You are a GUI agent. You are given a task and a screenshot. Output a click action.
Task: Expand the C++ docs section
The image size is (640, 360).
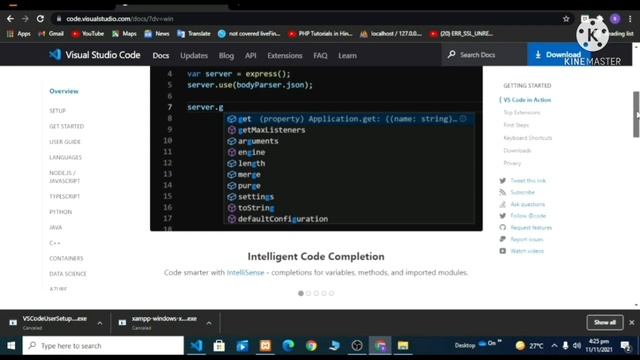(x=55, y=243)
